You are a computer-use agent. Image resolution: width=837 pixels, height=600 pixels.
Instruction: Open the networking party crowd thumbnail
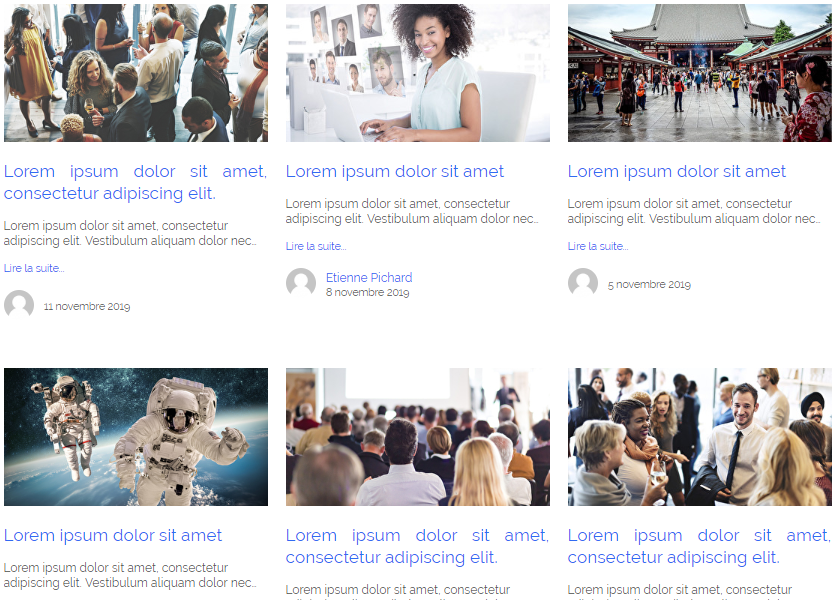pyautogui.click(x=136, y=73)
